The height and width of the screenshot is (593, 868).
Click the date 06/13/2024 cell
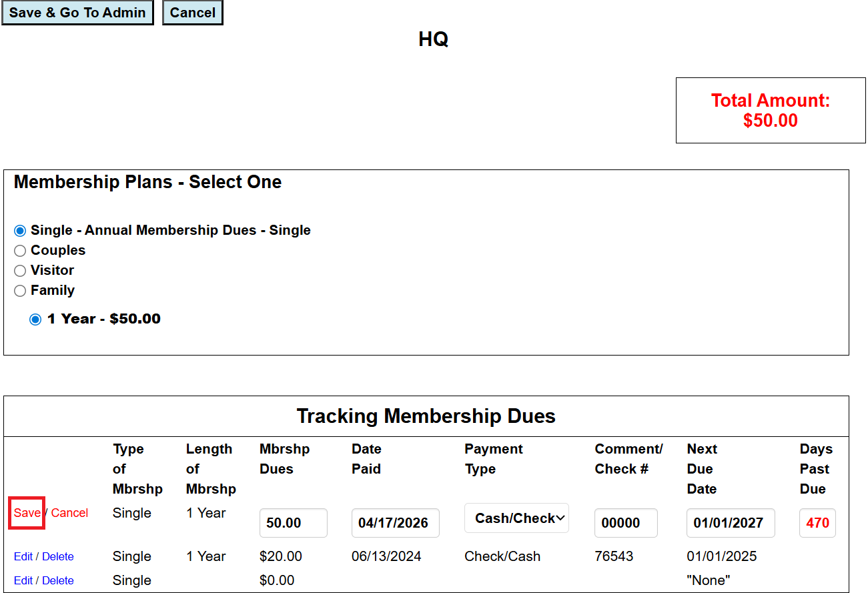386,556
